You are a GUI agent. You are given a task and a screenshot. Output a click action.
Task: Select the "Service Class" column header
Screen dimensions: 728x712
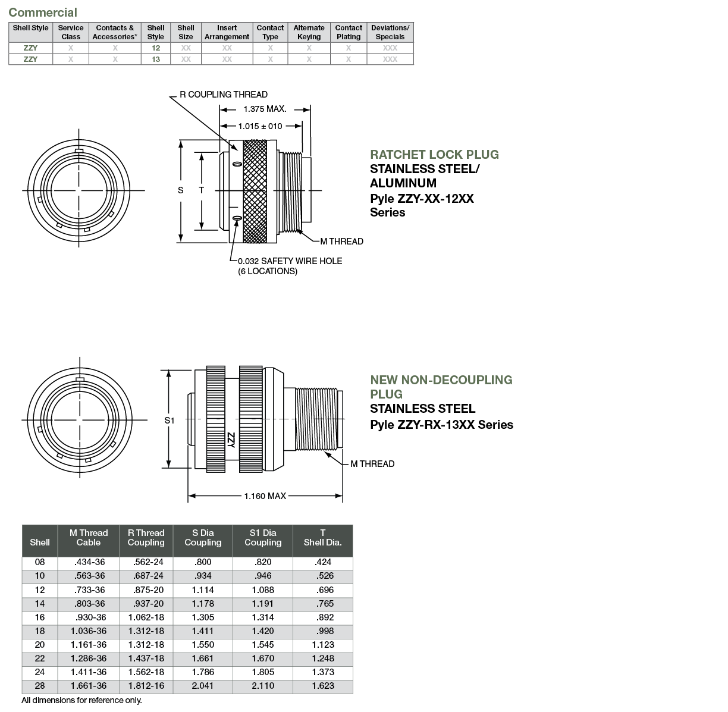71,32
